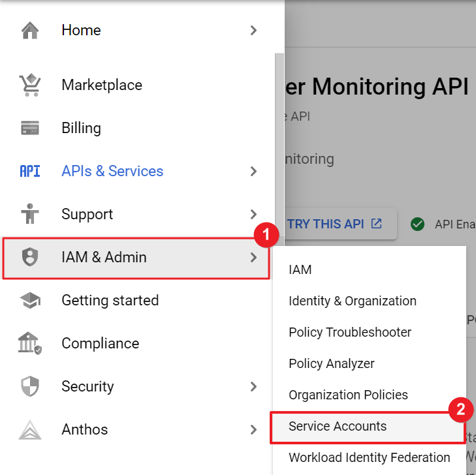Click the Security shield icon
This screenshot has width=476, height=475.
[x=30, y=386]
